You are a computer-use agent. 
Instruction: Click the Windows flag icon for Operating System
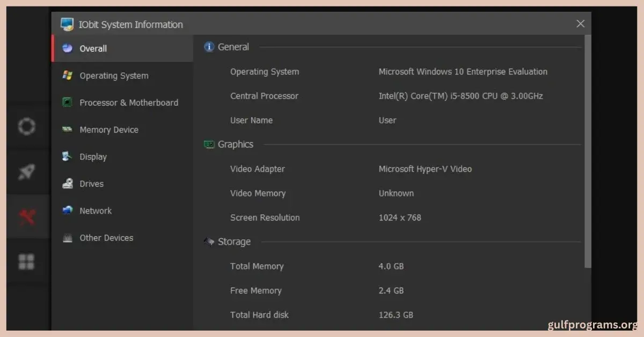[x=67, y=76]
